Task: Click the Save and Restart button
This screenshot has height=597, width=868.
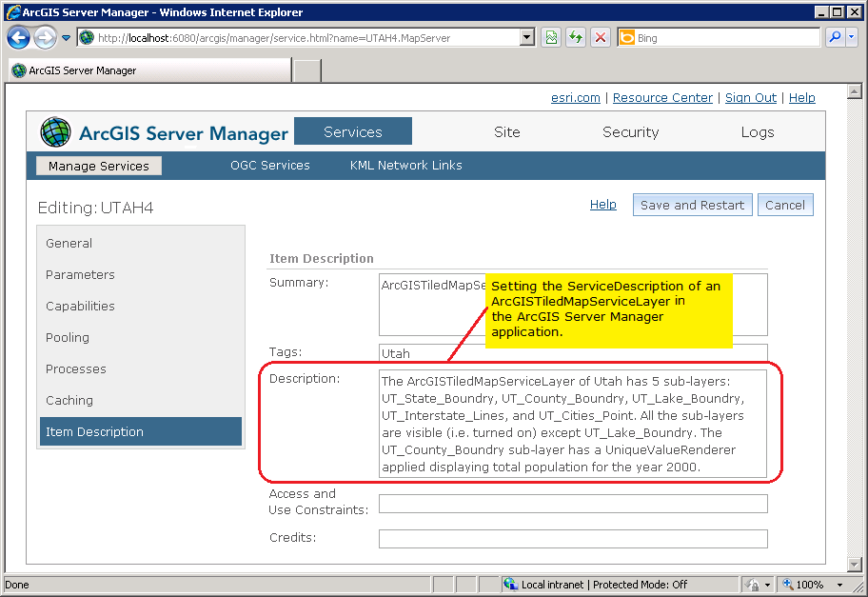Action: tap(692, 204)
